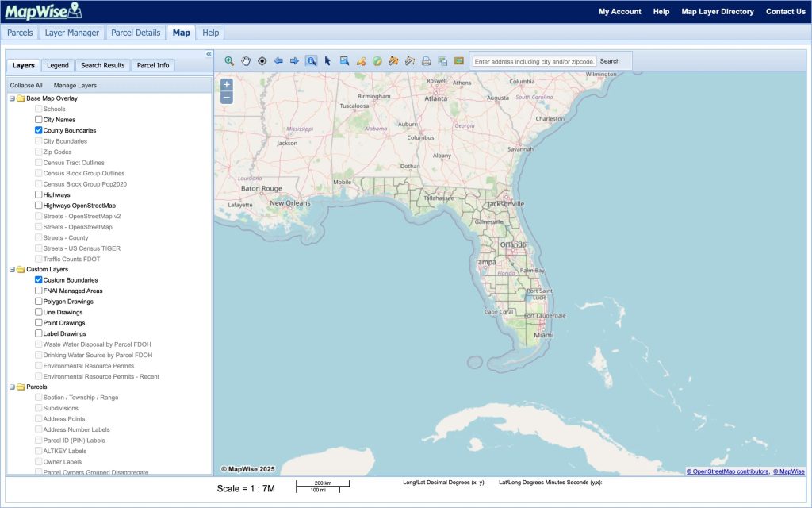Show the Layers side panel tab

coord(23,65)
